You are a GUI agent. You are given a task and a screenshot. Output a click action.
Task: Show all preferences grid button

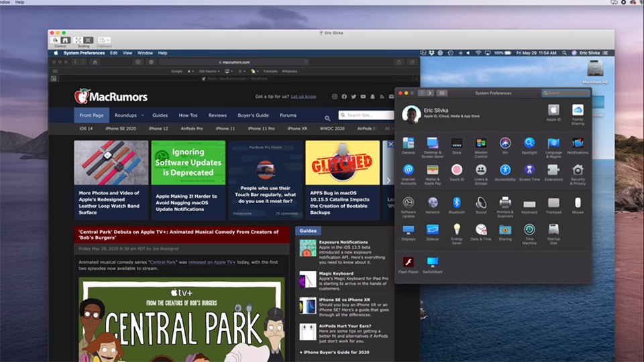click(x=442, y=93)
